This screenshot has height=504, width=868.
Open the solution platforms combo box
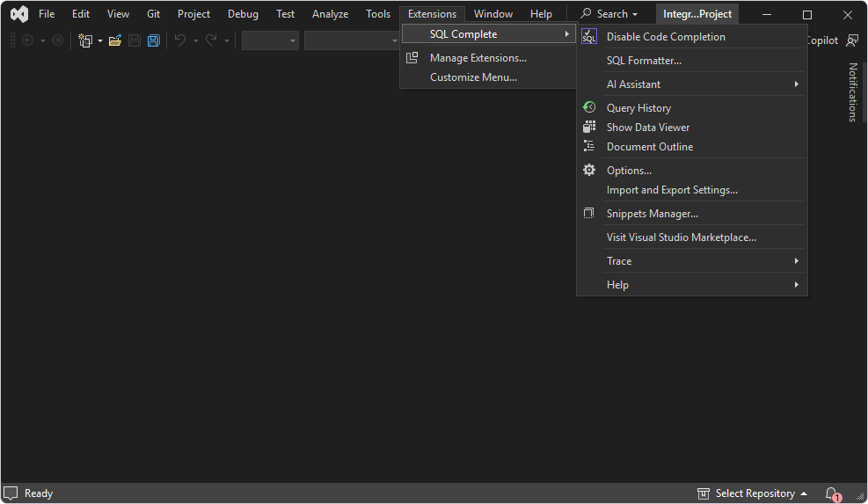click(x=352, y=40)
